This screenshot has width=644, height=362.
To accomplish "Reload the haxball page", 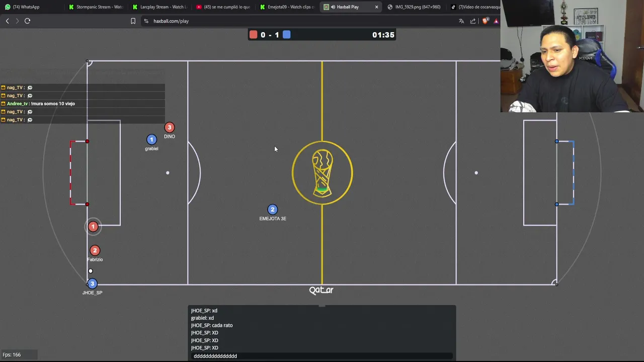I will pyautogui.click(x=28, y=21).
